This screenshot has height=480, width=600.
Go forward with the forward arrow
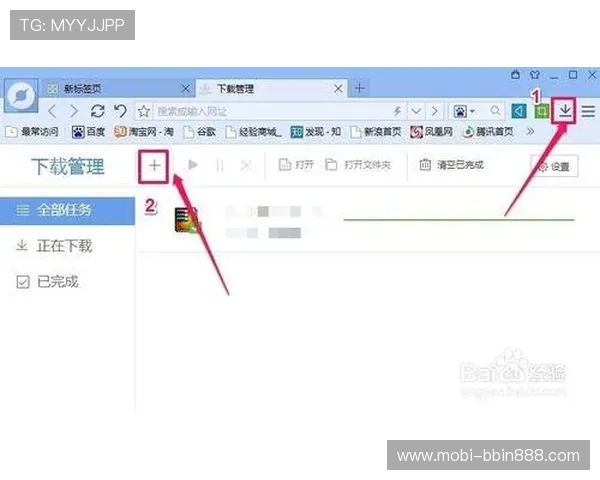[x=74, y=111]
